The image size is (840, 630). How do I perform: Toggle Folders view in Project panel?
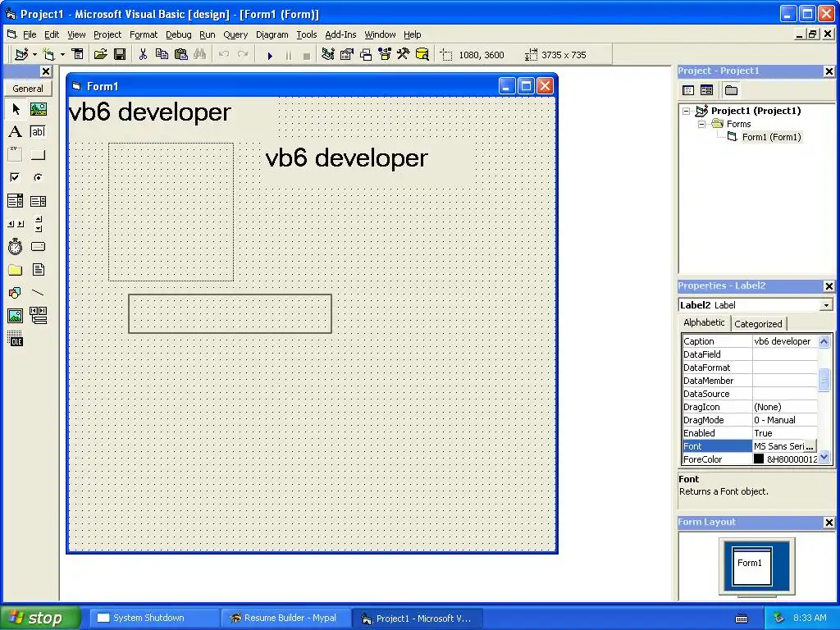coord(731,90)
